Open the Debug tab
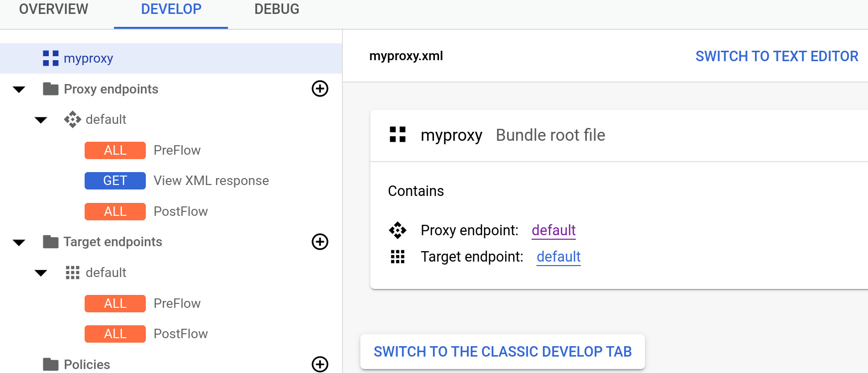The height and width of the screenshot is (373, 868). [277, 9]
